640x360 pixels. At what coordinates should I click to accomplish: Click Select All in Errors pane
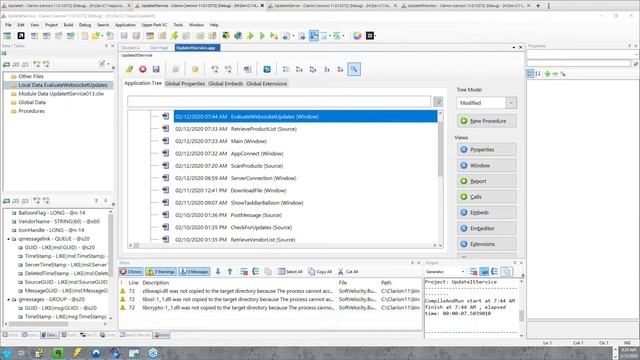(290, 272)
